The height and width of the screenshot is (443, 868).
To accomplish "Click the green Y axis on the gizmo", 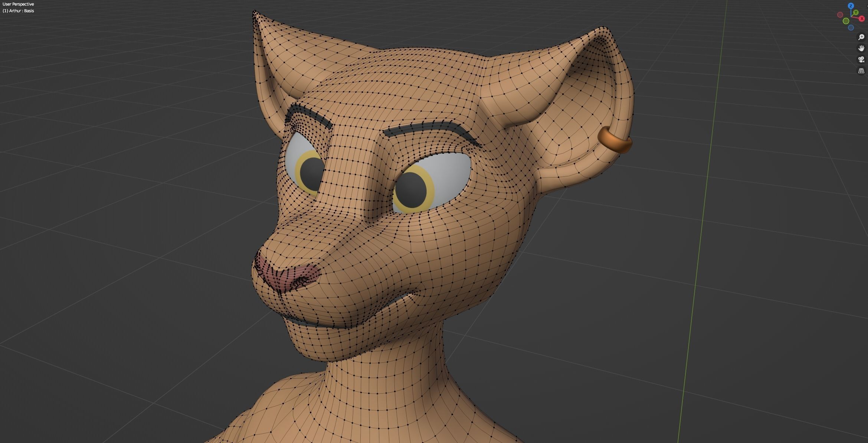I will (856, 12).
